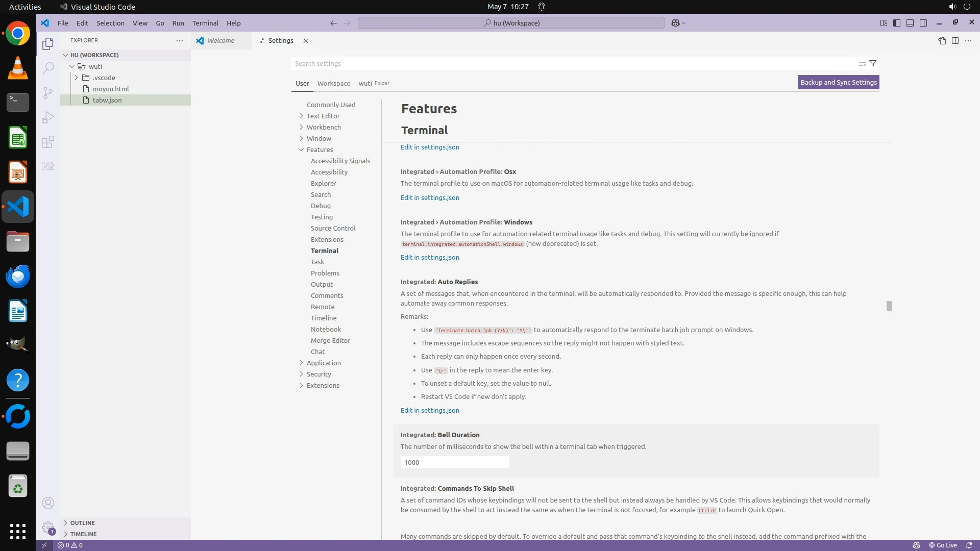Click Backup and Sync Settings button
Image resolution: width=980 pixels, height=551 pixels.
[838, 82]
